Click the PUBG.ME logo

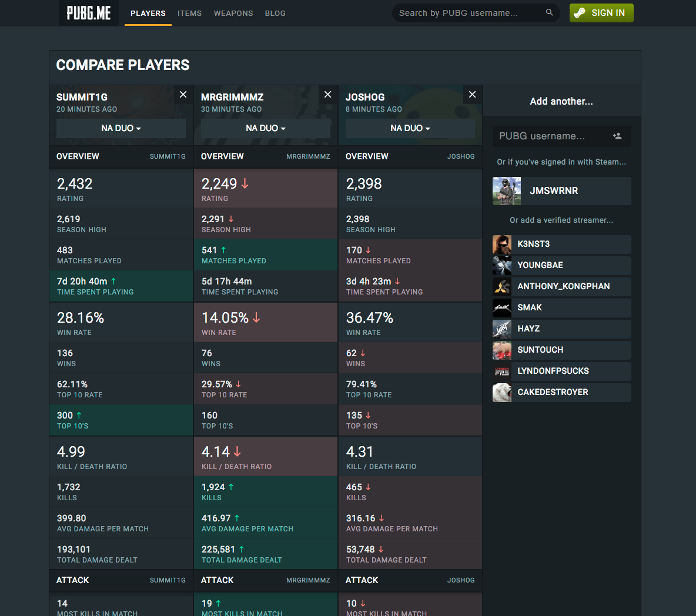[89, 13]
